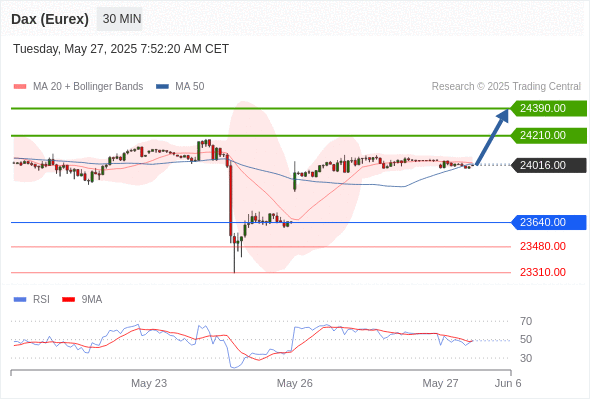Click the MA 50 legend label

pos(190,87)
